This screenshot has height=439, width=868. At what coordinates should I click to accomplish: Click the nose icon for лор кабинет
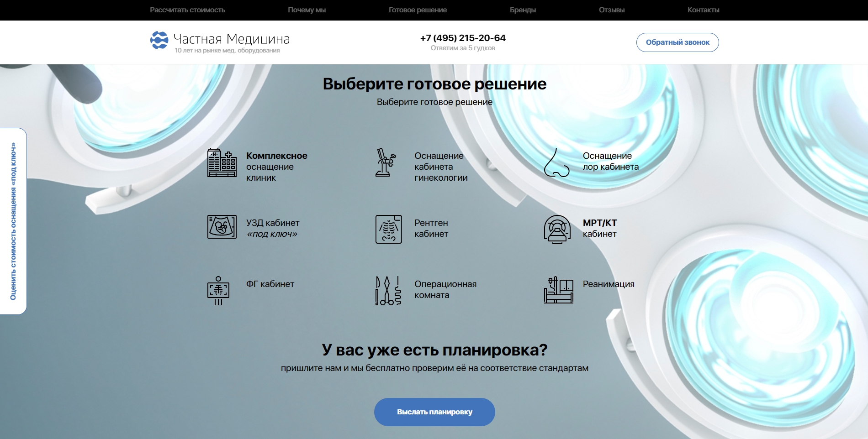pyautogui.click(x=556, y=162)
